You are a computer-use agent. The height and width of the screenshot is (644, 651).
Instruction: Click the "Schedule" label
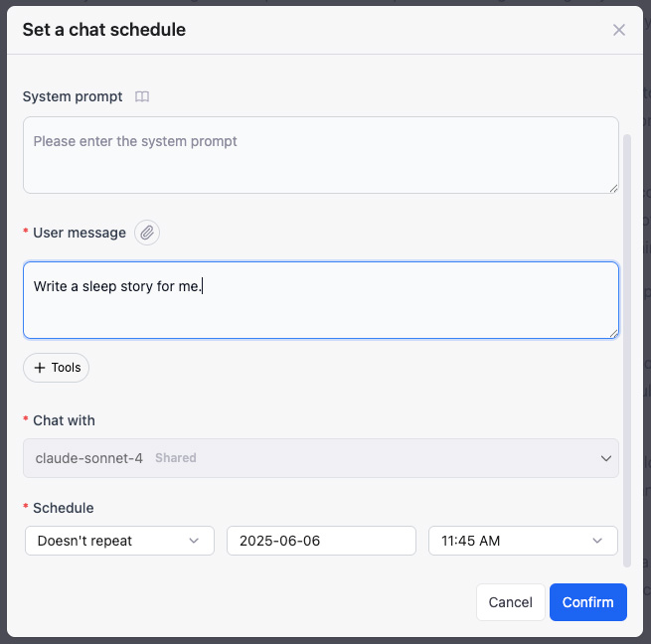pos(63,508)
